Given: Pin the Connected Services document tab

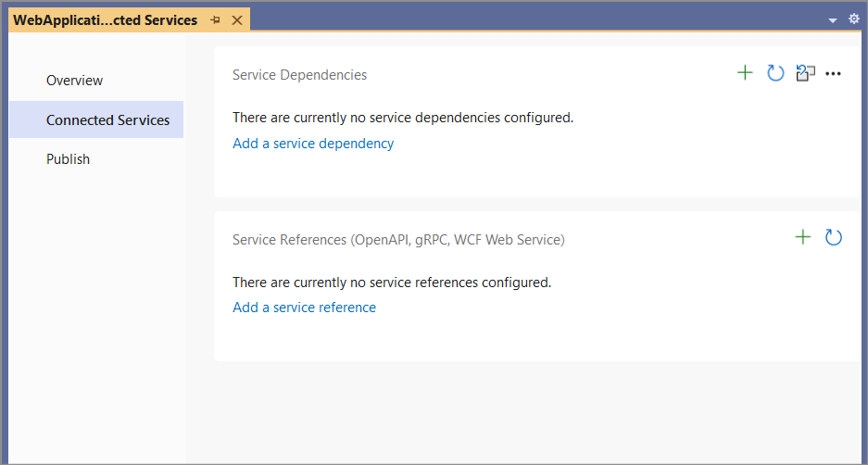Looking at the screenshot, I should tap(216, 19).
